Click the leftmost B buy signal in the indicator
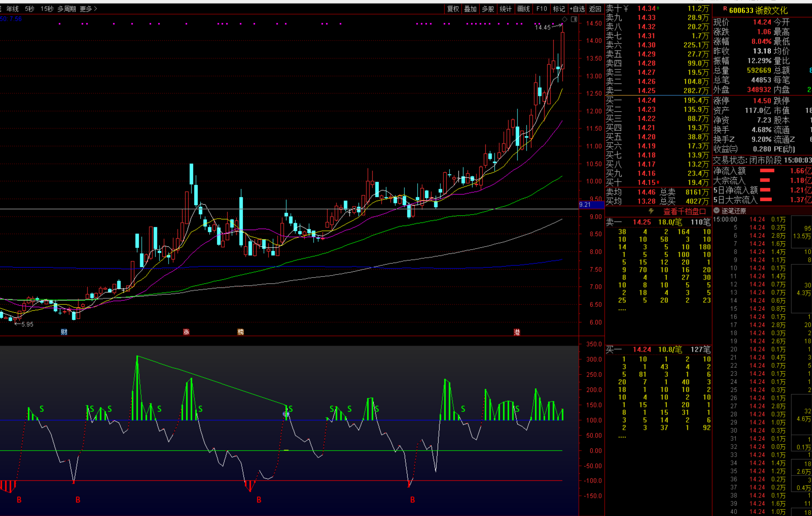The height and width of the screenshot is (516, 812). (19, 500)
